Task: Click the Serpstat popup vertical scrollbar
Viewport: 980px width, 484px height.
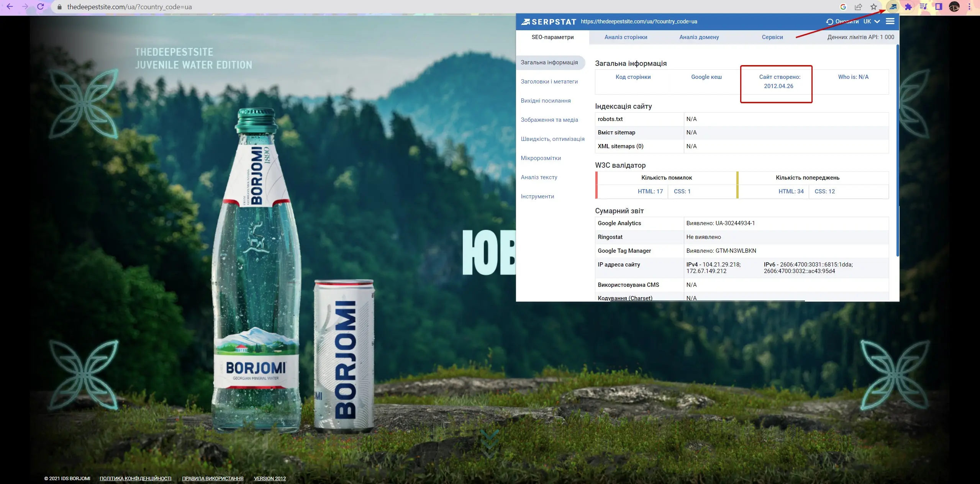Action: 897,150
